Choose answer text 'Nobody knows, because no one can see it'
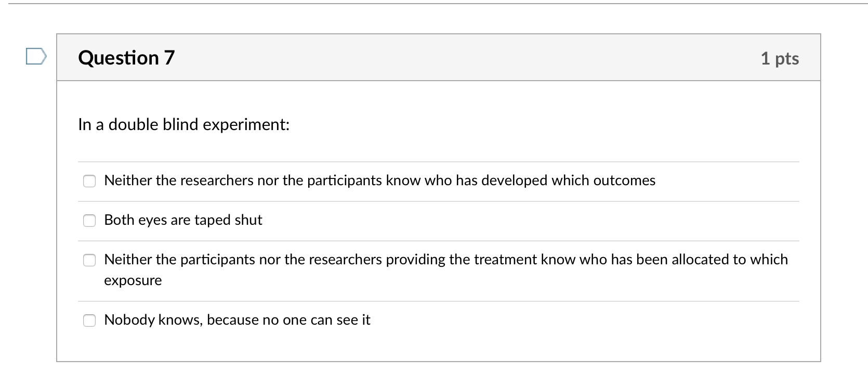This screenshot has width=868, height=384. pos(237,320)
